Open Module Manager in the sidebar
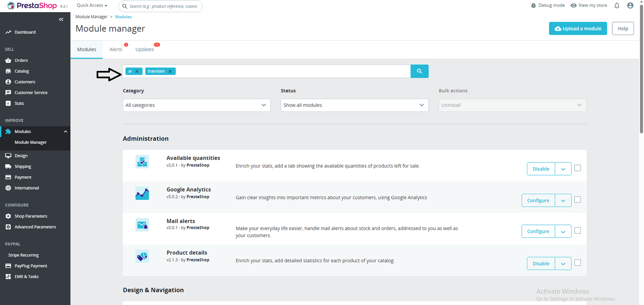The image size is (644, 305). click(x=31, y=142)
